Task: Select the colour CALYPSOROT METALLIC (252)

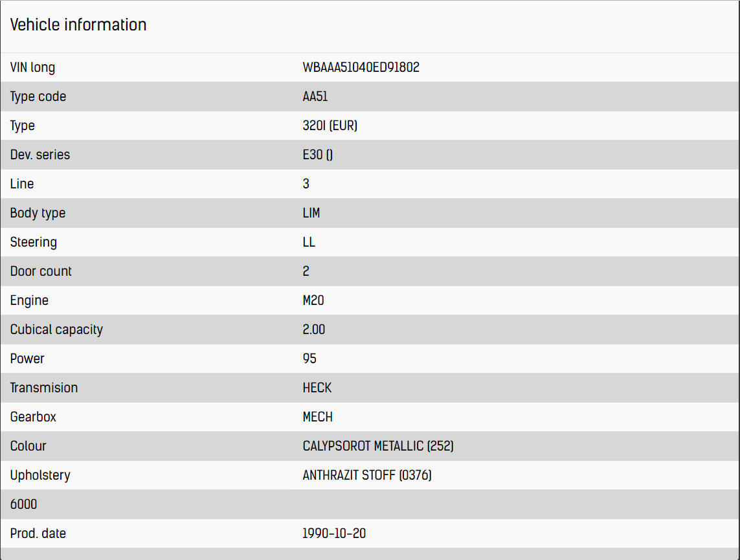Action: coord(378,446)
